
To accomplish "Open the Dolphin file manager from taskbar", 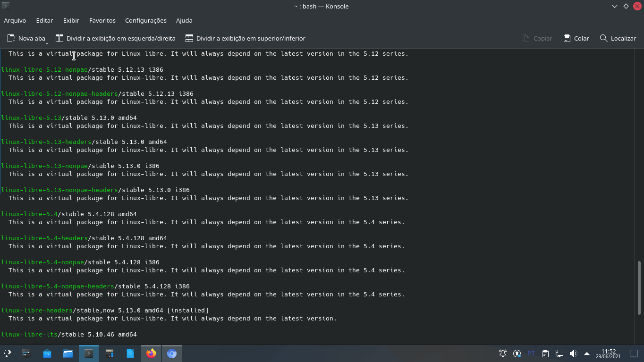I will coord(68,353).
